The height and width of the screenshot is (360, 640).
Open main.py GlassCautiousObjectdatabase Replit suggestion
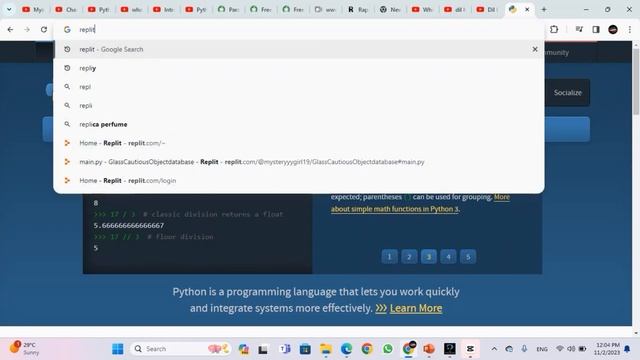[x=299, y=162]
